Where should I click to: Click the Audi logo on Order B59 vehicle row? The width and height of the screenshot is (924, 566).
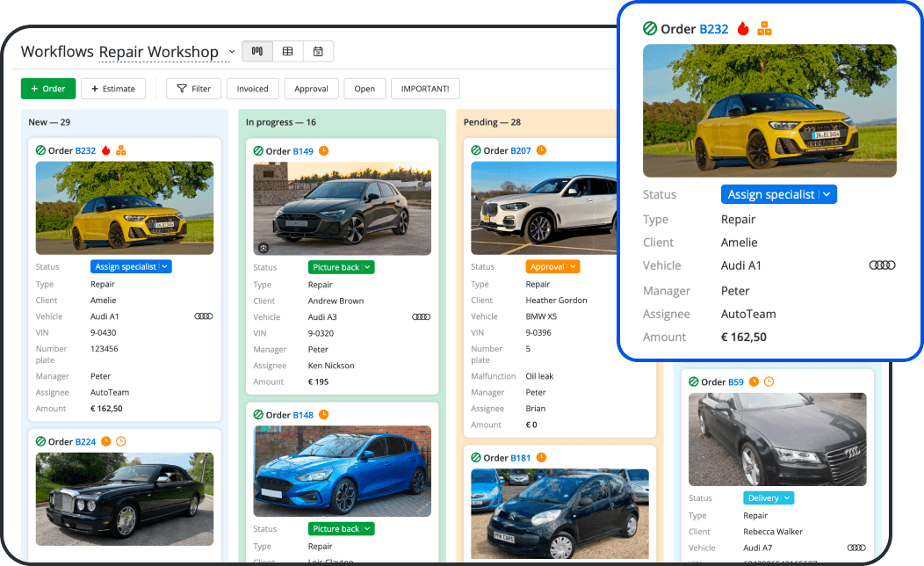pyautogui.click(x=856, y=548)
